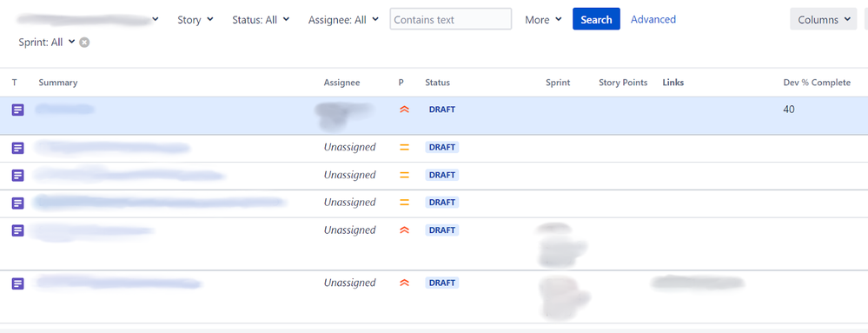The width and height of the screenshot is (868, 333).
Task: Expand the Sprint: All filter
Action: tap(47, 42)
